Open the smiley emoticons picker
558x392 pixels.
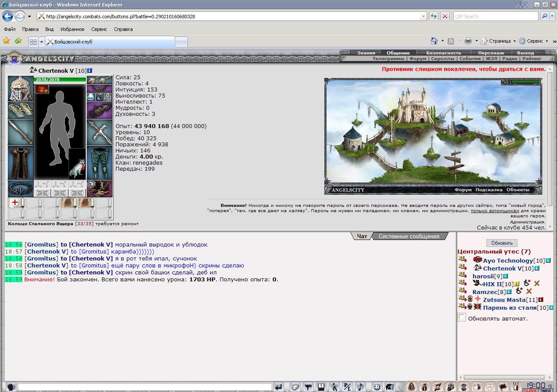point(377,387)
